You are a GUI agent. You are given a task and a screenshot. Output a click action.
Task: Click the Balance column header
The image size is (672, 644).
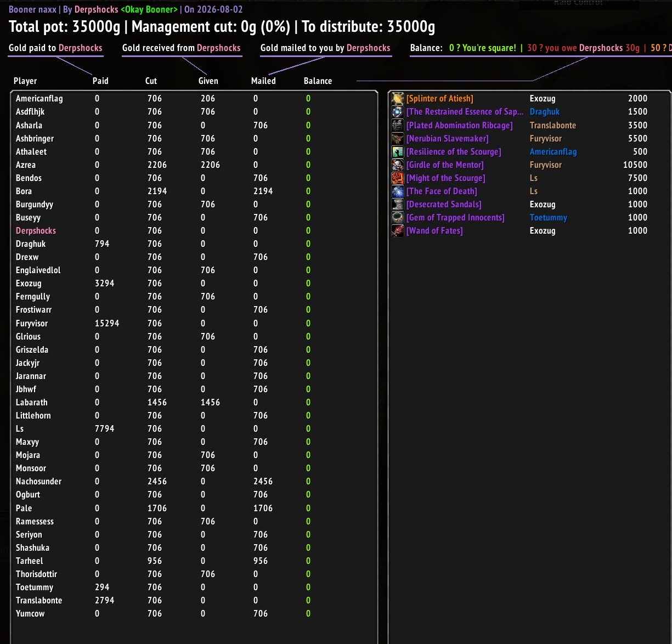[x=318, y=81]
